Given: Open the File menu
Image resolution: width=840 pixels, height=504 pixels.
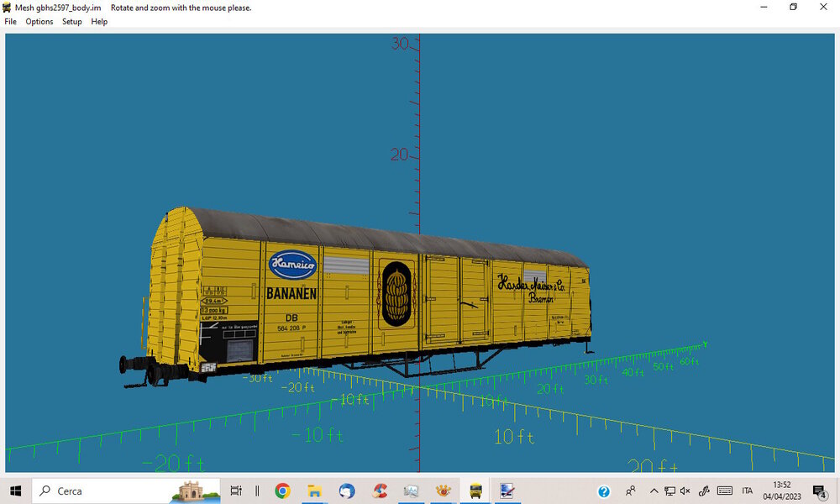Looking at the screenshot, I should 10,22.
